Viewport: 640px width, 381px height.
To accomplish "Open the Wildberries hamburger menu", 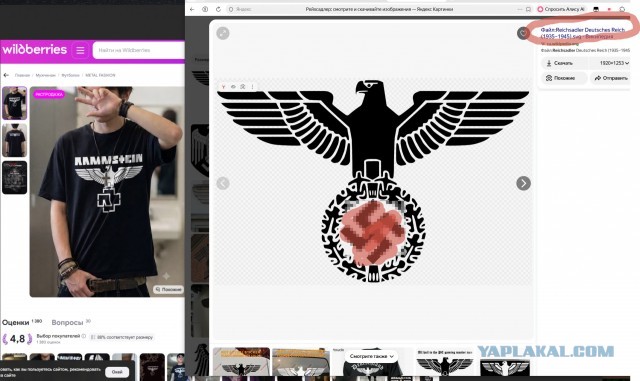I will (80, 50).
